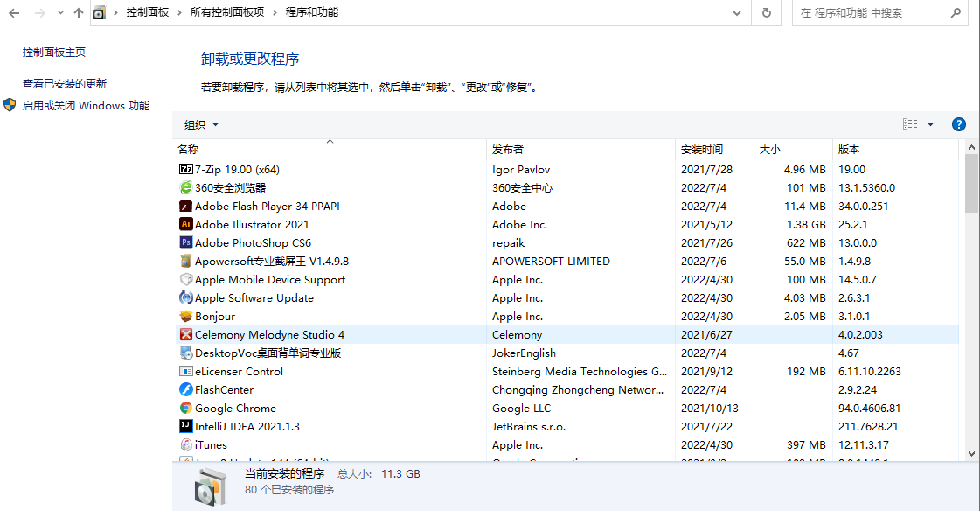
Task: Click the IntelliJ IDEA icon
Action: click(x=185, y=426)
